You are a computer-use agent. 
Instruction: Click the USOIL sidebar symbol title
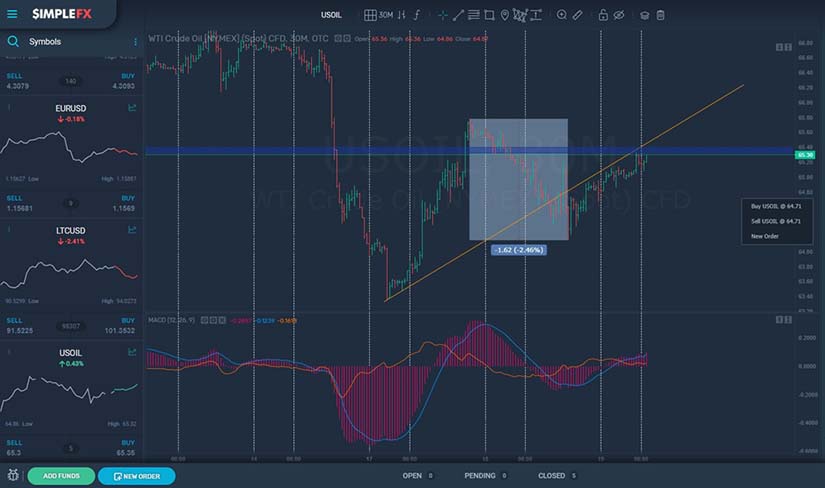[x=71, y=353]
